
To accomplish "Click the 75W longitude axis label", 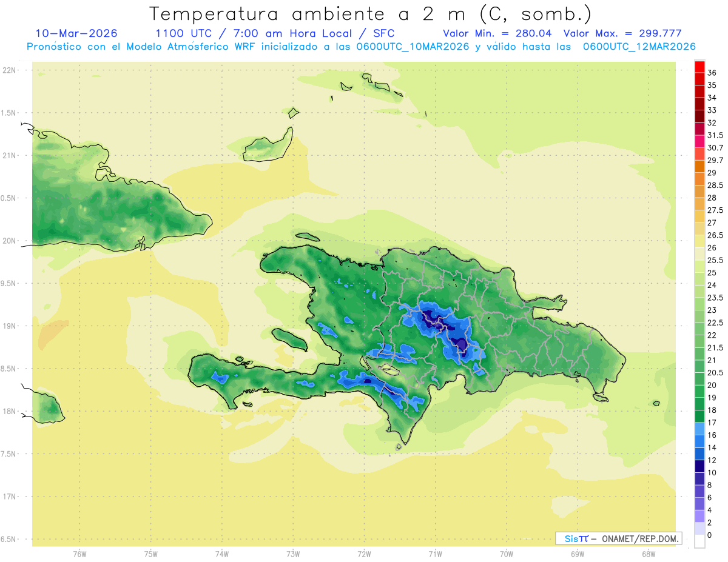I will pos(150,554).
